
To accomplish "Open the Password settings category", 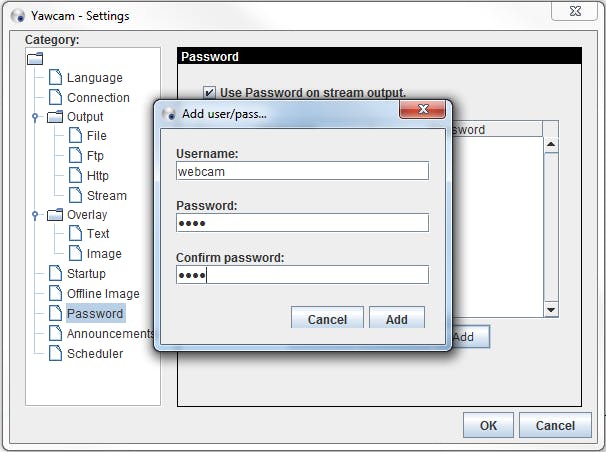I will [x=95, y=314].
